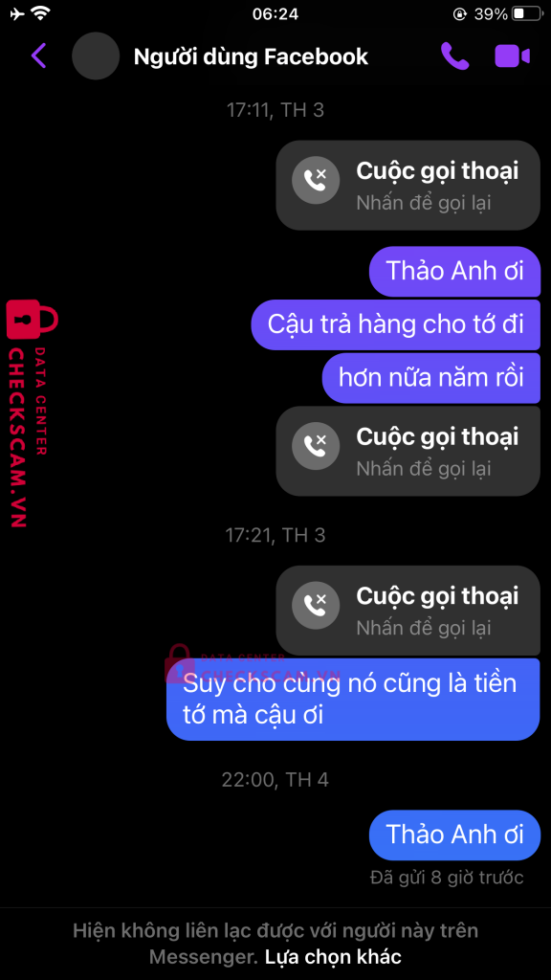
Task: Start a video call with camera icon
Action: click(513, 56)
